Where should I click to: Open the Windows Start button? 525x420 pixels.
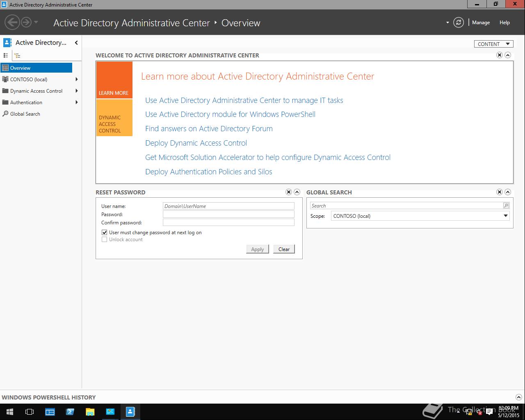[x=10, y=412]
